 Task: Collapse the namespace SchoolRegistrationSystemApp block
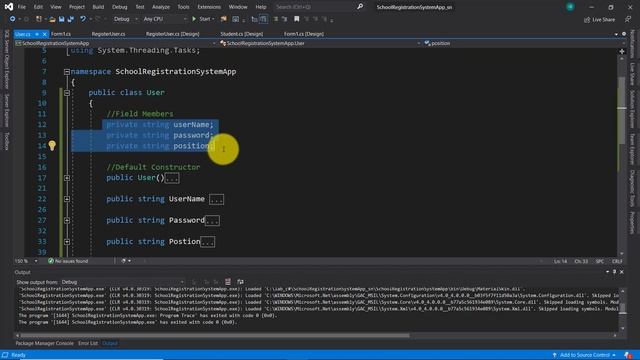pyautogui.click(x=67, y=72)
